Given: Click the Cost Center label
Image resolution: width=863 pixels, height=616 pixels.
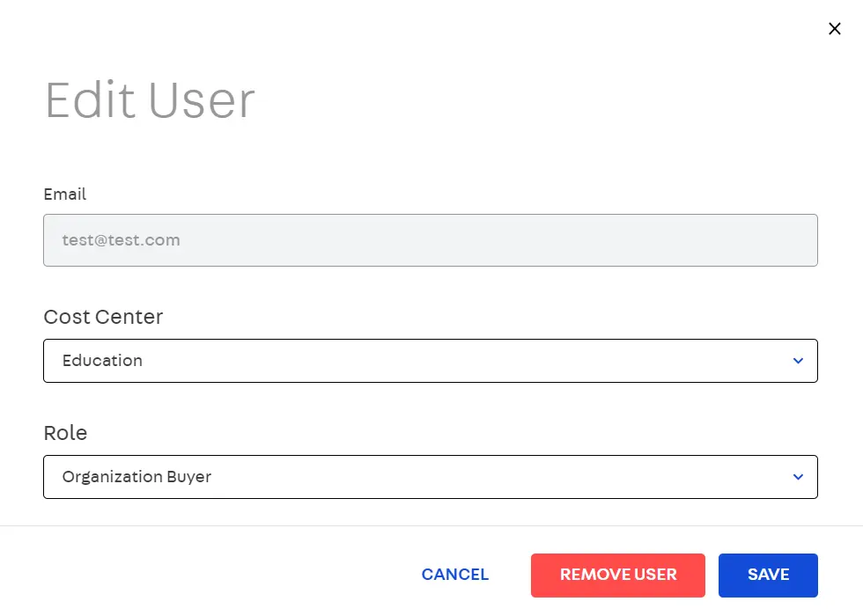Looking at the screenshot, I should coord(103,317).
